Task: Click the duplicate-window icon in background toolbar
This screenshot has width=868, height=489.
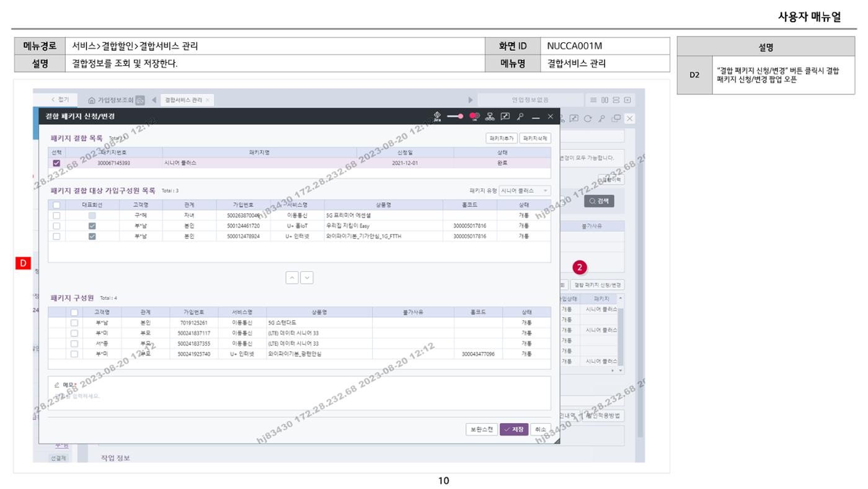Action: (616, 118)
